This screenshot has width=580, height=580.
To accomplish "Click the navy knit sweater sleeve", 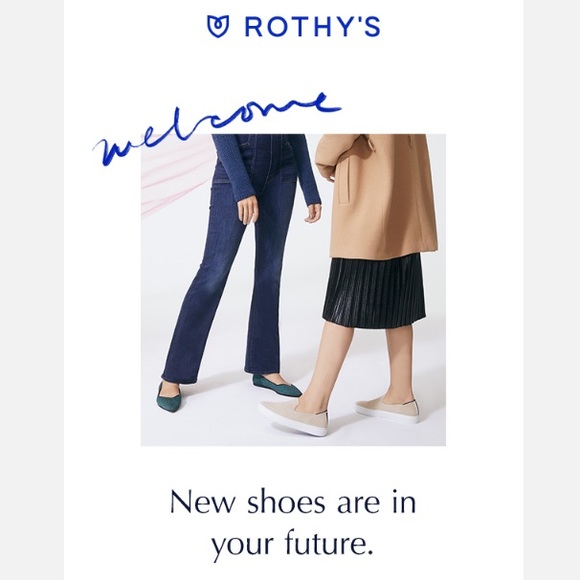I will pyautogui.click(x=308, y=169).
